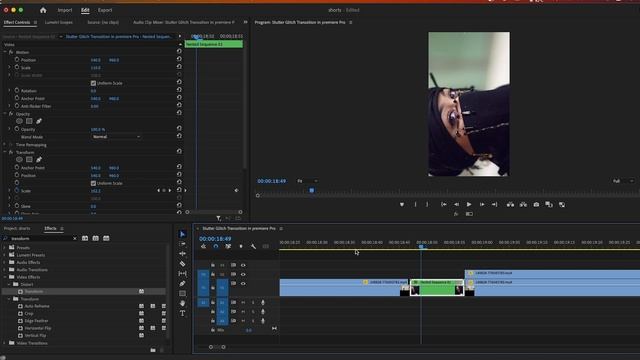Toggle Uniform Scale under Motion
The image size is (640, 360).
pos(93,83)
